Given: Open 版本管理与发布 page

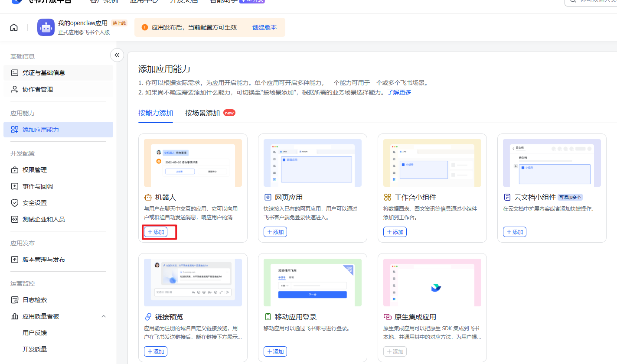Looking at the screenshot, I should (x=43, y=260).
